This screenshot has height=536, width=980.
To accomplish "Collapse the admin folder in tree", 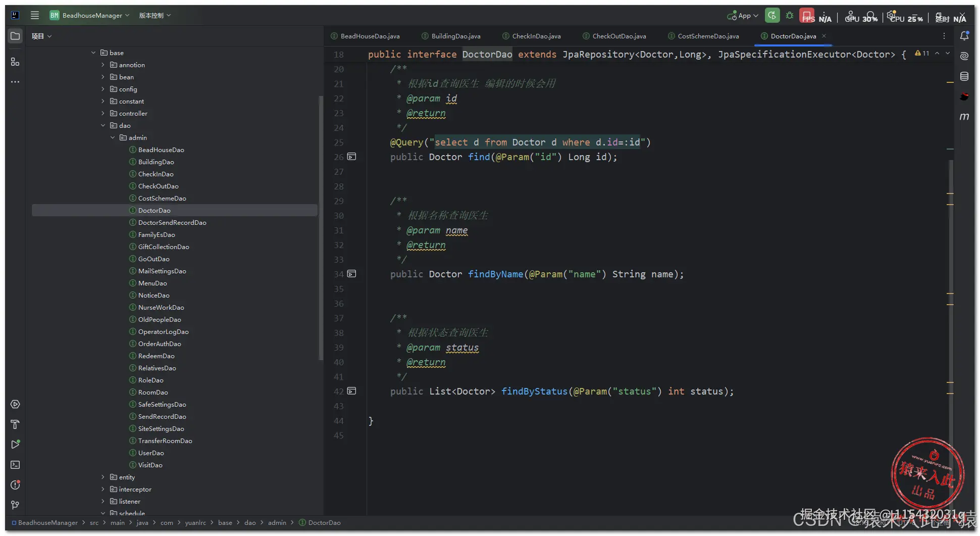I will pos(113,137).
